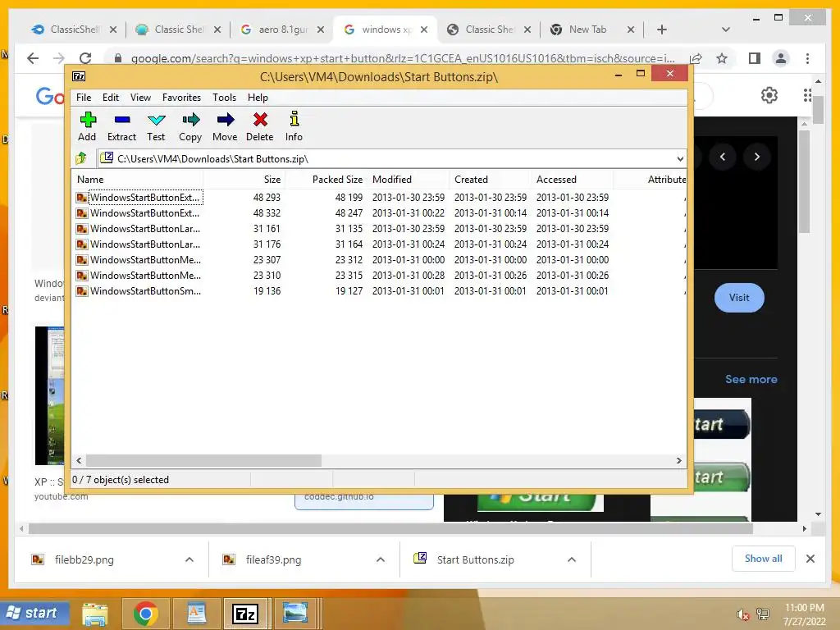Viewport: 840px width, 630px height.
Task: Click the Visit button in Google preview
Action: (739, 298)
